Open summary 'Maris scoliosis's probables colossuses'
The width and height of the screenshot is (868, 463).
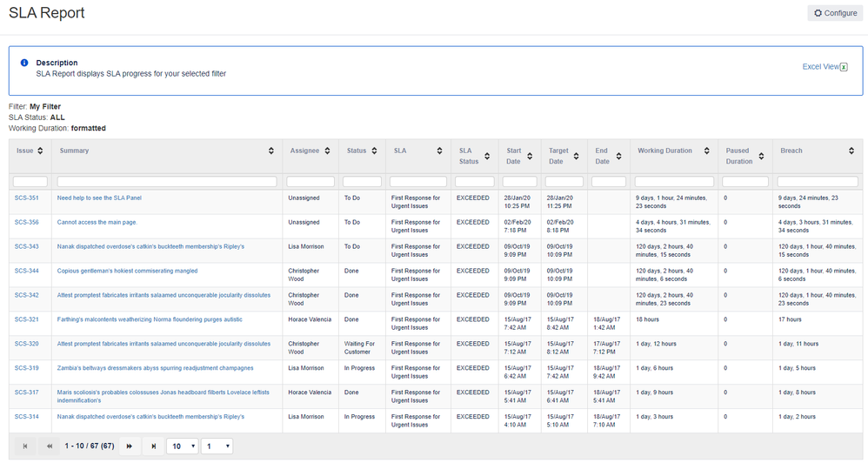(x=164, y=397)
